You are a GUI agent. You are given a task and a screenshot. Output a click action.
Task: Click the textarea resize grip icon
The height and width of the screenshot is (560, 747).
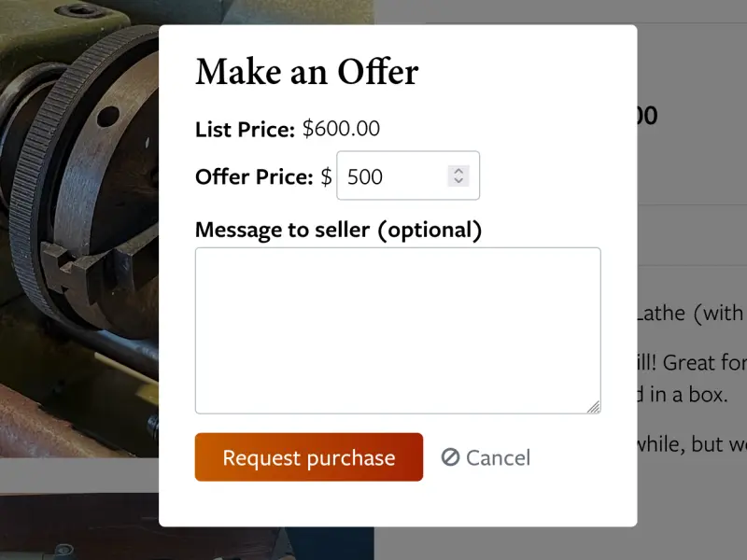click(x=594, y=407)
